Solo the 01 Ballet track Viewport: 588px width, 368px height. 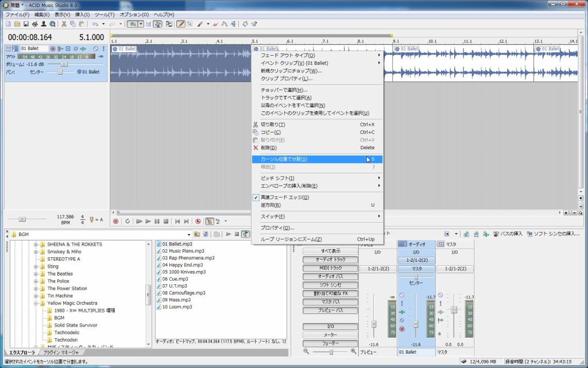pos(103,49)
